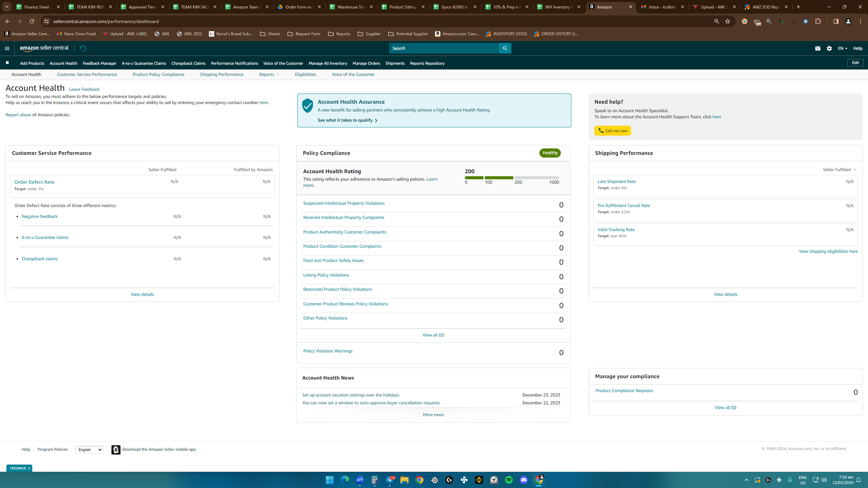The width and height of the screenshot is (868, 488).
Task: Click See what it takes to qualify
Action: pos(348,120)
